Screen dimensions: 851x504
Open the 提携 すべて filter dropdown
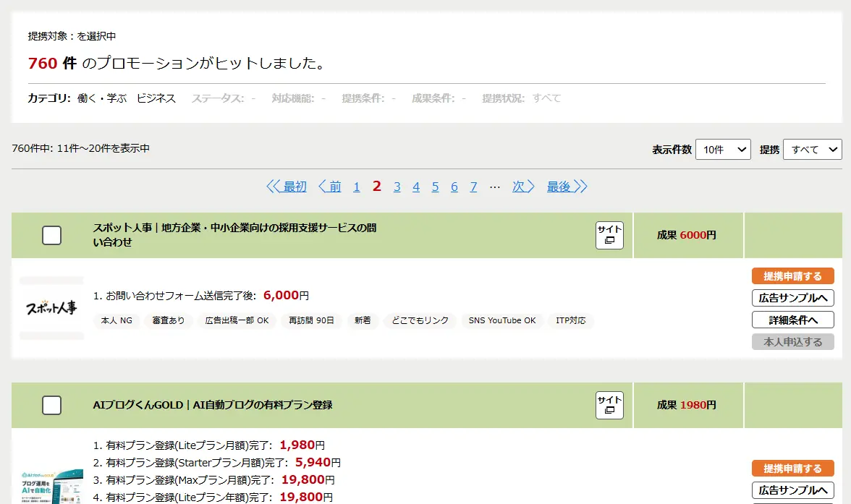click(812, 149)
